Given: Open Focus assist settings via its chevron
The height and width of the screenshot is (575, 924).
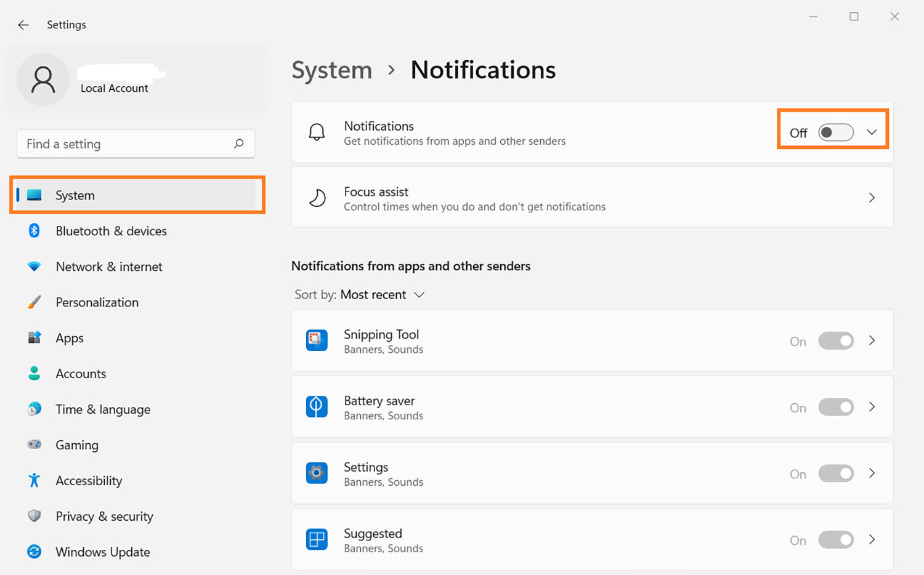Looking at the screenshot, I should 872,198.
